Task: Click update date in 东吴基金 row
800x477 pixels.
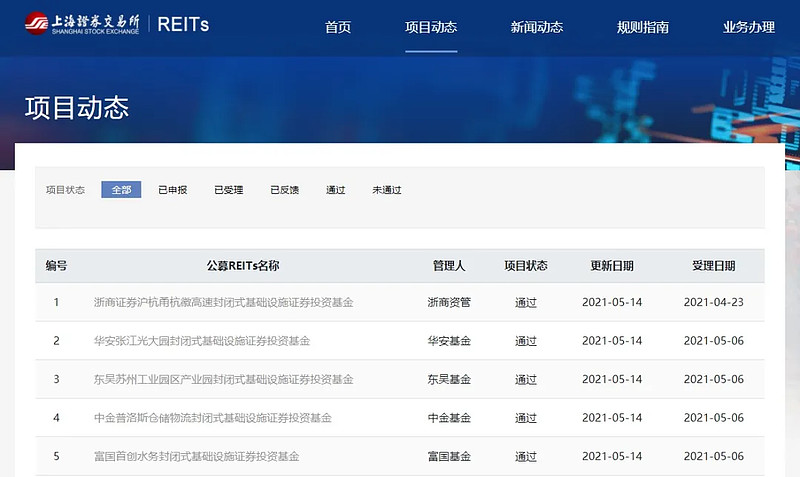Action: click(612, 379)
